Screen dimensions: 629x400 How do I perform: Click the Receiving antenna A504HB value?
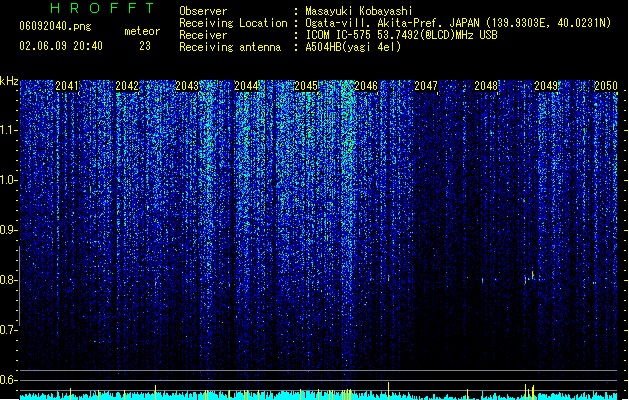coord(353,47)
